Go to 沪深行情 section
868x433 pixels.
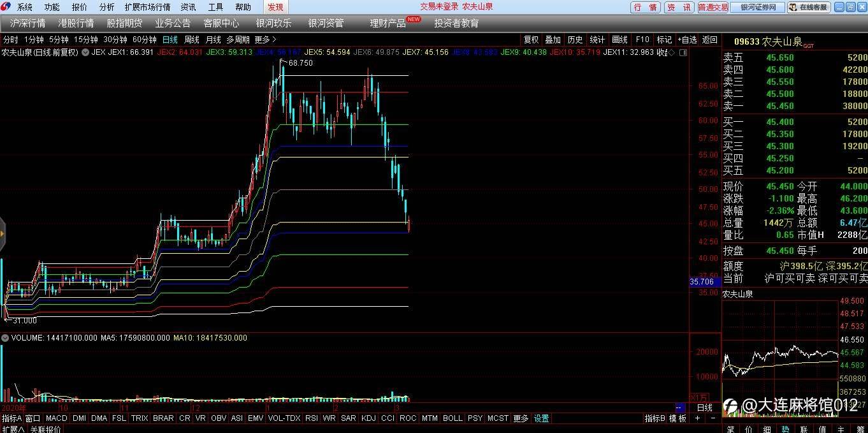click(27, 23)
